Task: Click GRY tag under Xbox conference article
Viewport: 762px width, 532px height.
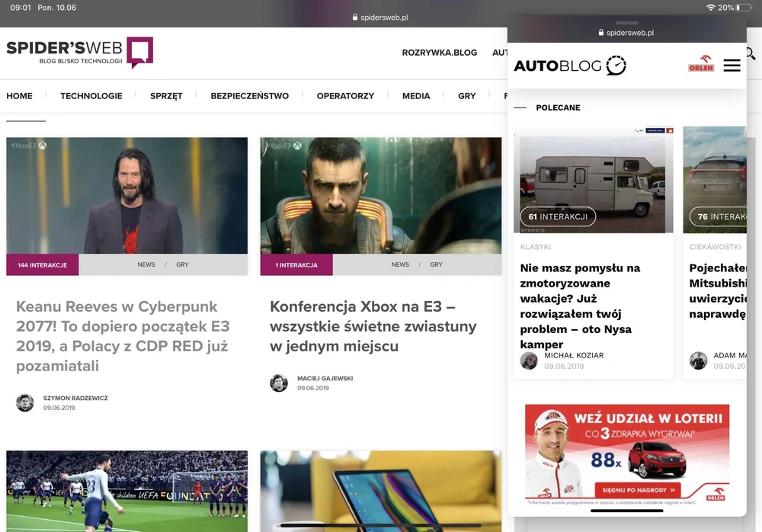Action: [x=437, y=264]
